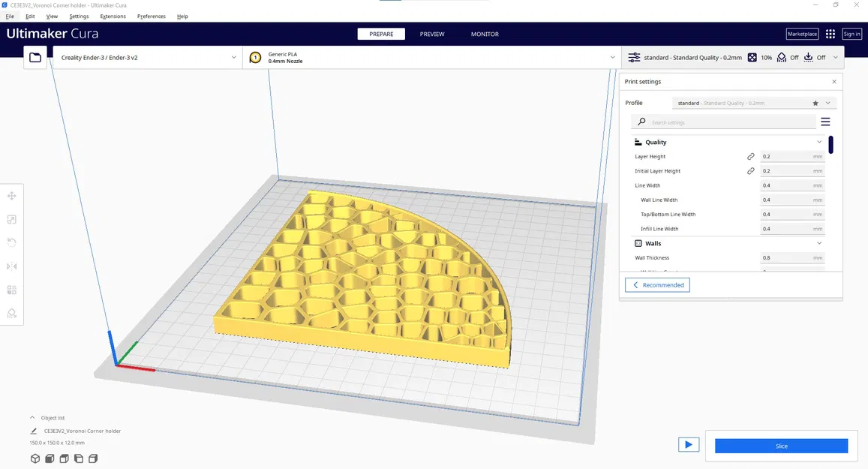
Task: Collapse the Quality settings section
Action: pyautogui.click(x=819, y=142)
